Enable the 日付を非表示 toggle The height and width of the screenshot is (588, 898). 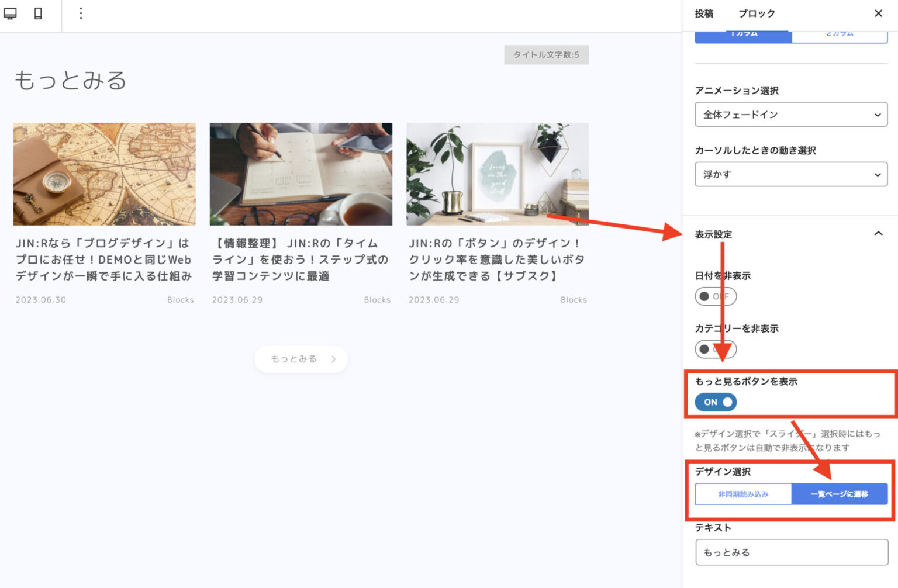coord(715,296)
